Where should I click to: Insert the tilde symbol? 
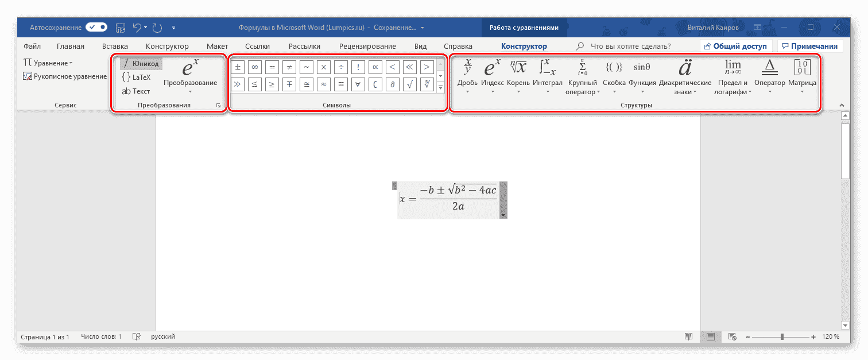[x=307, y=67]
